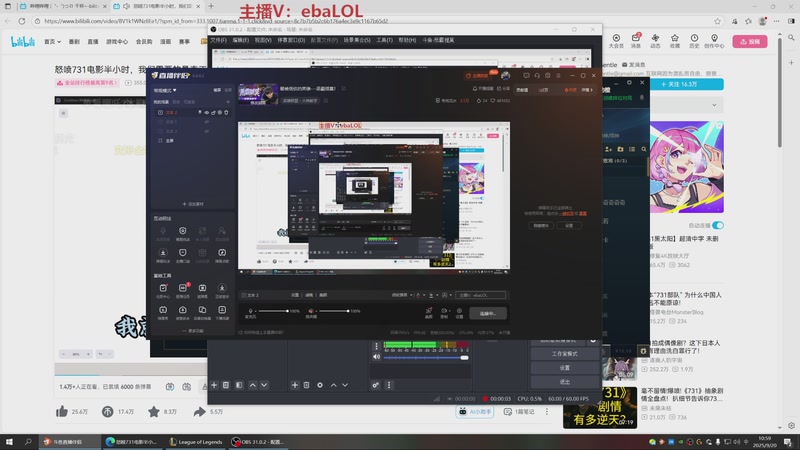This screenshot has height=450, width=800.
Task: Move source up in OBS sources toolbar
Action: (x=334, y=385)
